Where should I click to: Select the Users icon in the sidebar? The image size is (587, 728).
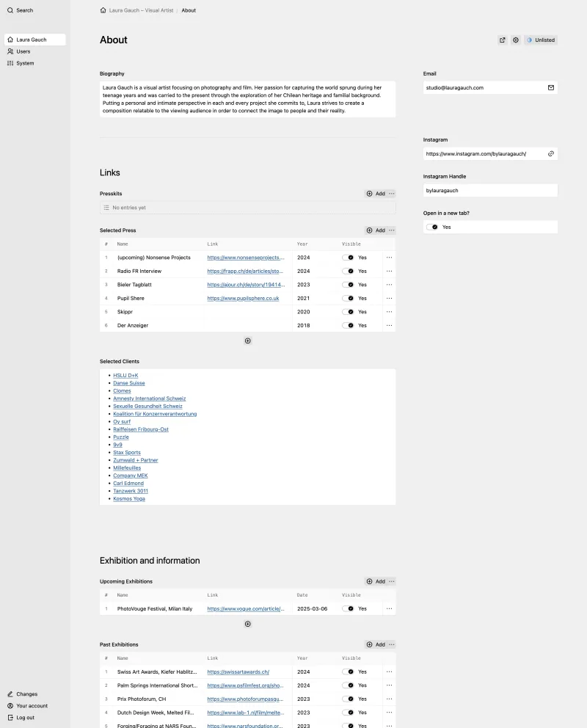pyautogui.click(x=10, y=51)
